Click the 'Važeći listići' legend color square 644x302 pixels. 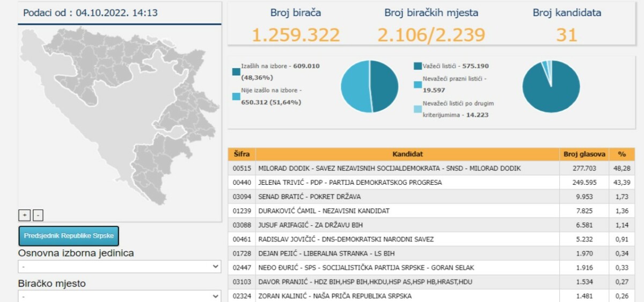[418, 66]
